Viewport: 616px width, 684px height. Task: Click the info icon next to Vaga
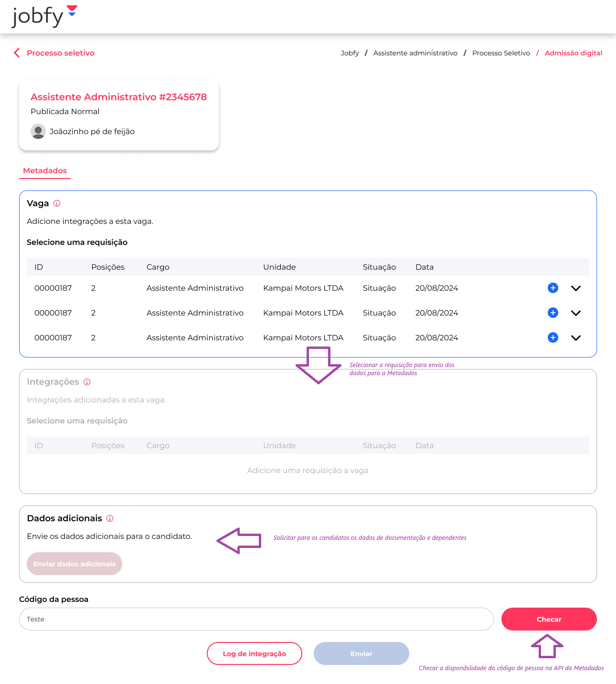57,203
